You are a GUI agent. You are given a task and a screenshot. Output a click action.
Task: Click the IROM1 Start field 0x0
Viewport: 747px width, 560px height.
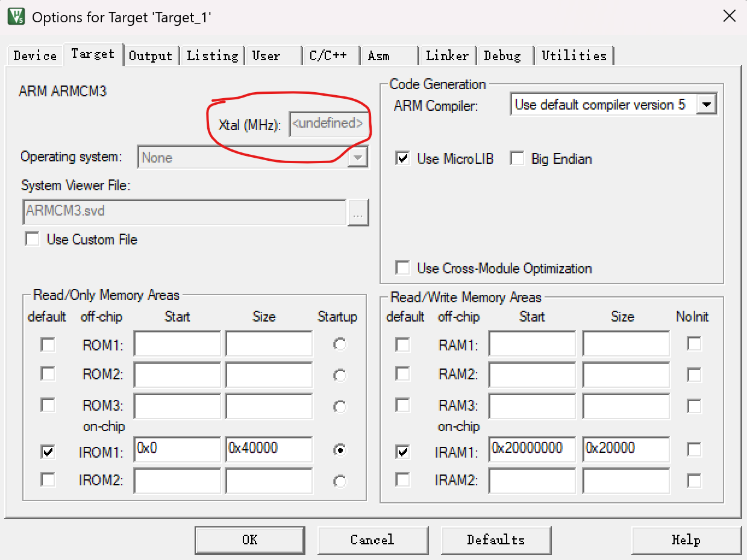[x=177, y=450]
